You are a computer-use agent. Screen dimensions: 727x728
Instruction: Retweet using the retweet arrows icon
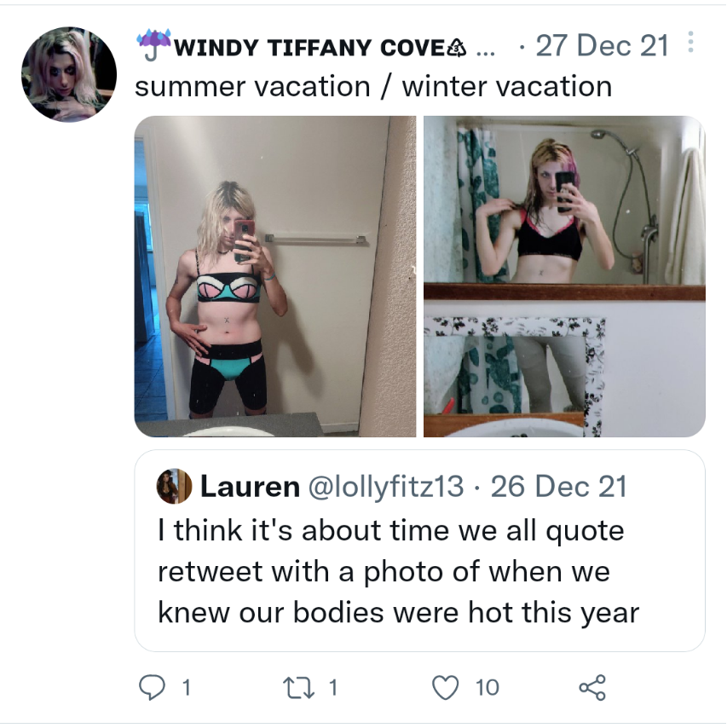pyautogui.click(x=299, y=688)
